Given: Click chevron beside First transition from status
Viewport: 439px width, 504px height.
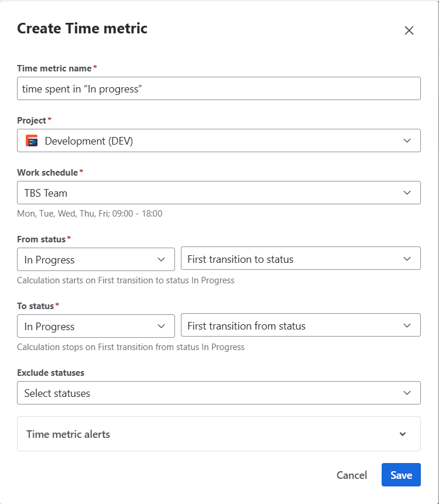Looking at the screenshot, I should click(x=407, y=326).
